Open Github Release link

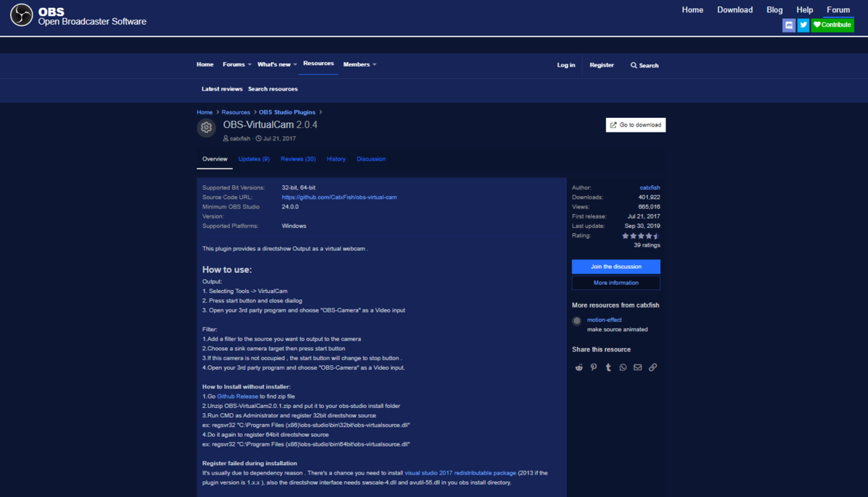238,396
